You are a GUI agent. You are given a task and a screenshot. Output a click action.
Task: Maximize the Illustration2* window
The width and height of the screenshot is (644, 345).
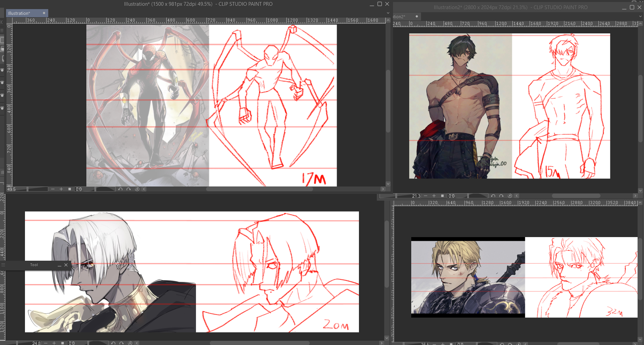point(632,7)
